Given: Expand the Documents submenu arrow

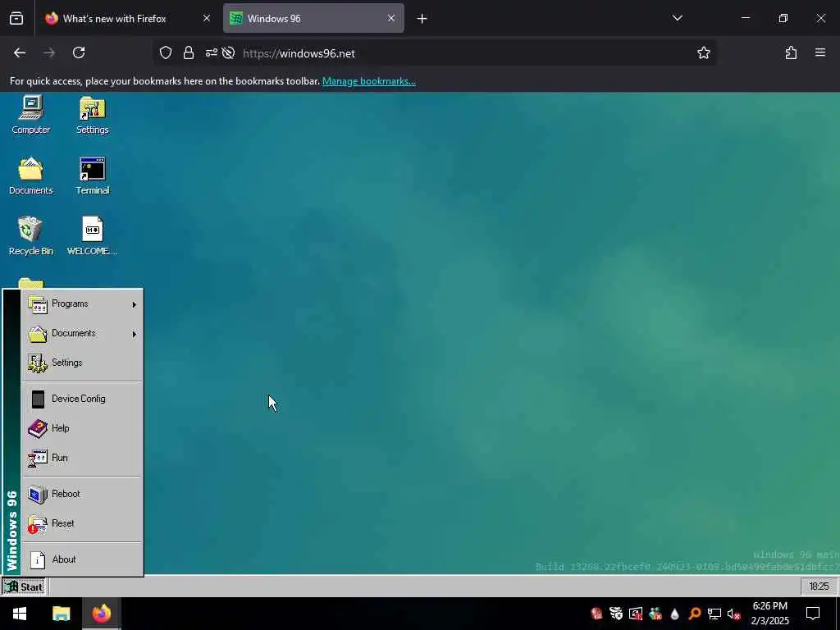Looking at the screenshot, I should point(134,334).
